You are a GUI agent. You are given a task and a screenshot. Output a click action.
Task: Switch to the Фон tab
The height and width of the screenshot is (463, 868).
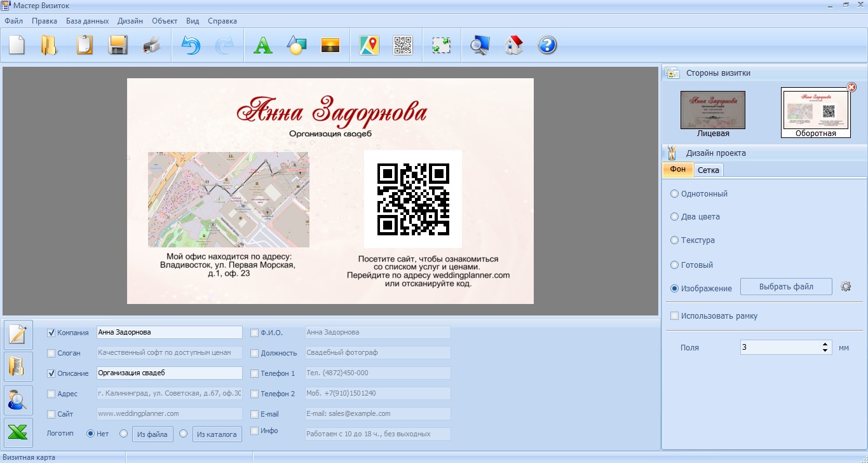point(678,169)
